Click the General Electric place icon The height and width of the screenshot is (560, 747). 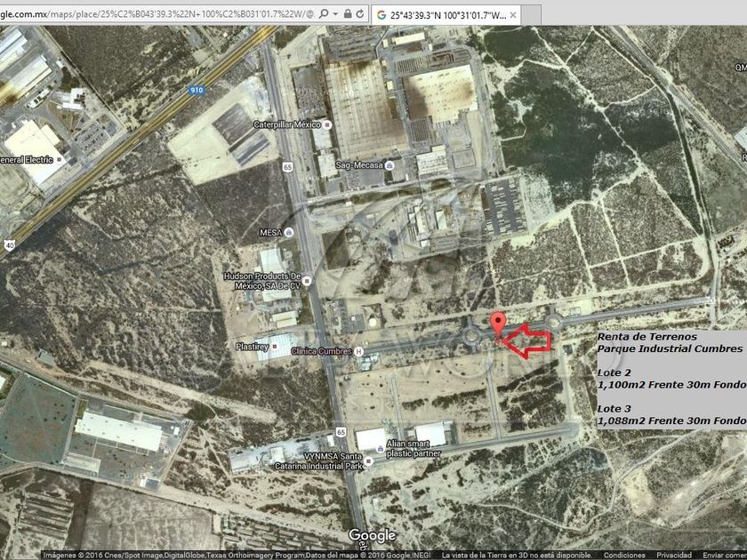(60, 159)
